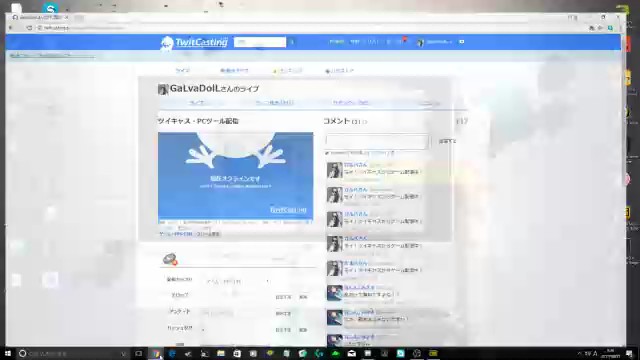Click the header search input field
Screen dimensions: 640x360
260,42
